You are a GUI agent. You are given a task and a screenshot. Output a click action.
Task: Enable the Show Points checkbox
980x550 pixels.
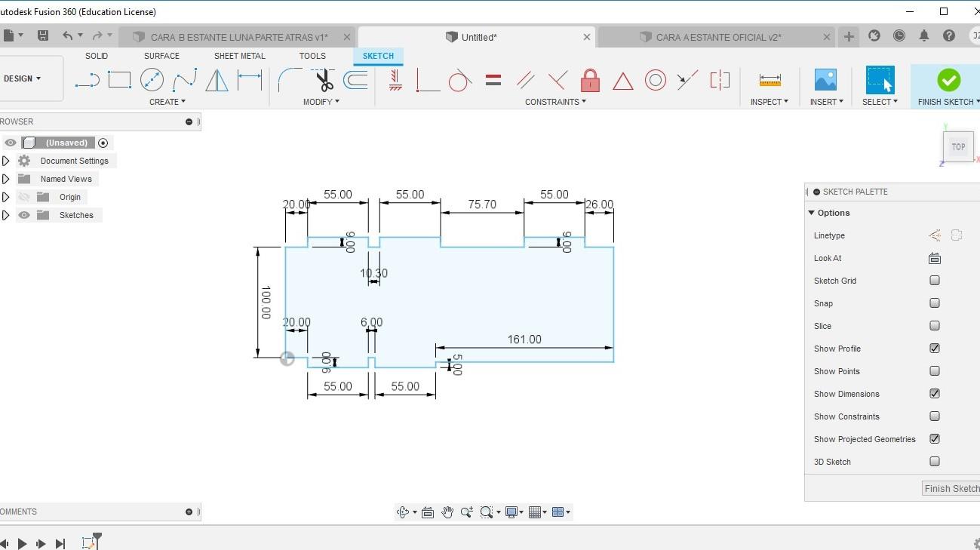935,371
